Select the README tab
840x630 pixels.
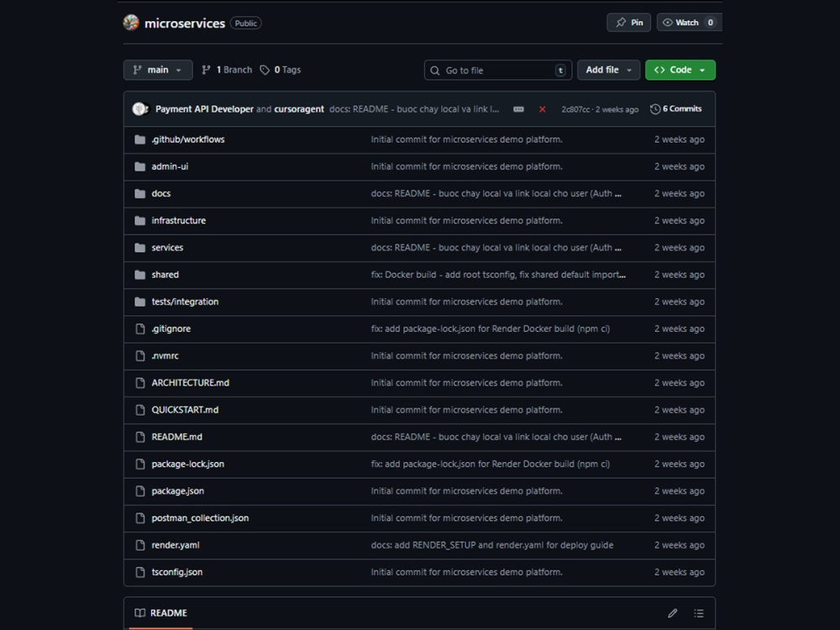coord(160,613)
